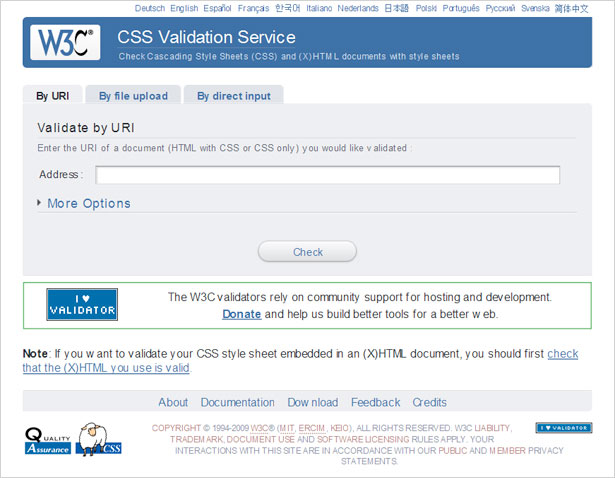Viewport: 615px width, 478px height.
Task: Click the small I heart Validator footer badge
Action: click(x=564, y=428)
